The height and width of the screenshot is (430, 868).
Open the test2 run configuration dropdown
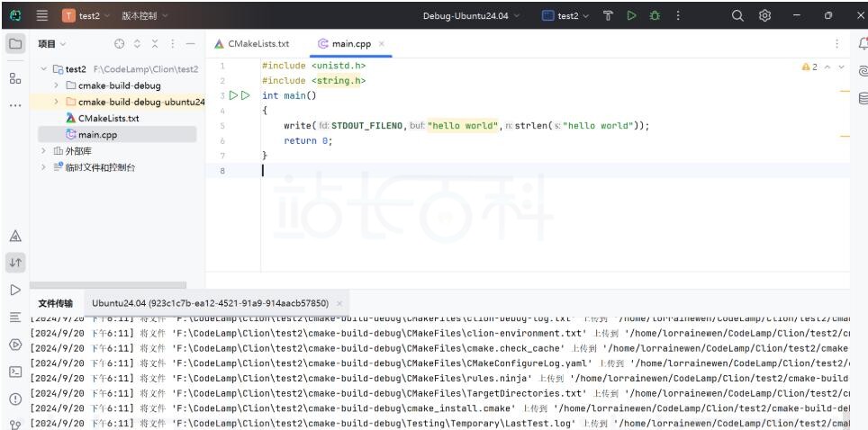pos(566,15)
